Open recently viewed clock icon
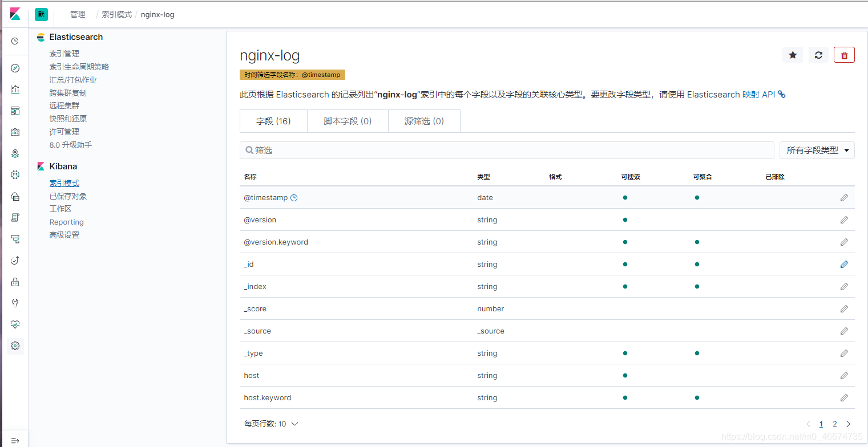This screenshot has width=868, height=447. click(15, 41)
